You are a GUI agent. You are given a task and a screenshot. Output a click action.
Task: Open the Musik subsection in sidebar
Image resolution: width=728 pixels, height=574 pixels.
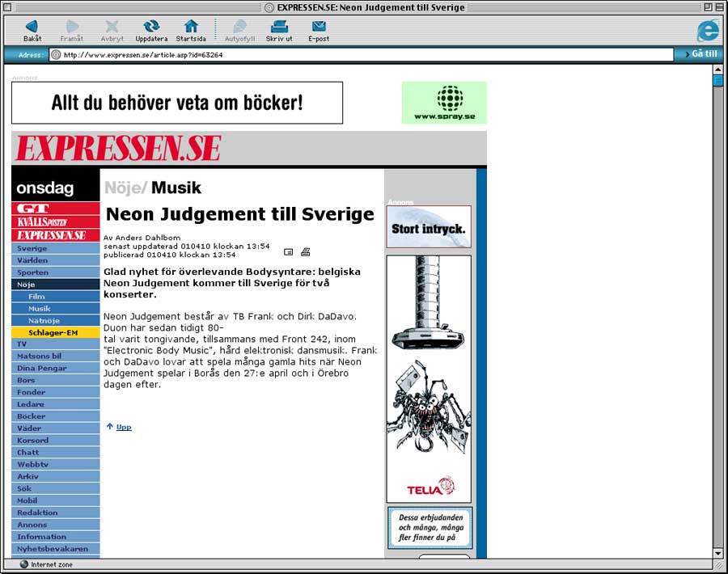coord(55,309)
